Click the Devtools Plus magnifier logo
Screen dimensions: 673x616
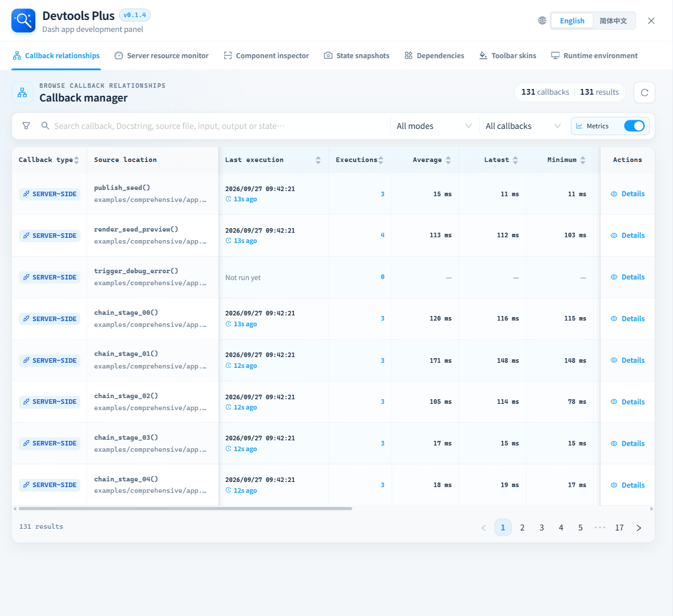[x=23, y=21]
